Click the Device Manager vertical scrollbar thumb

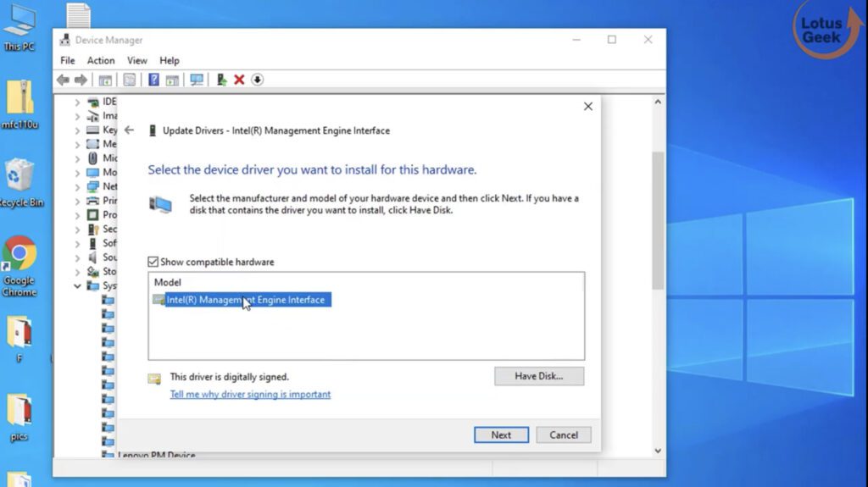658,221
